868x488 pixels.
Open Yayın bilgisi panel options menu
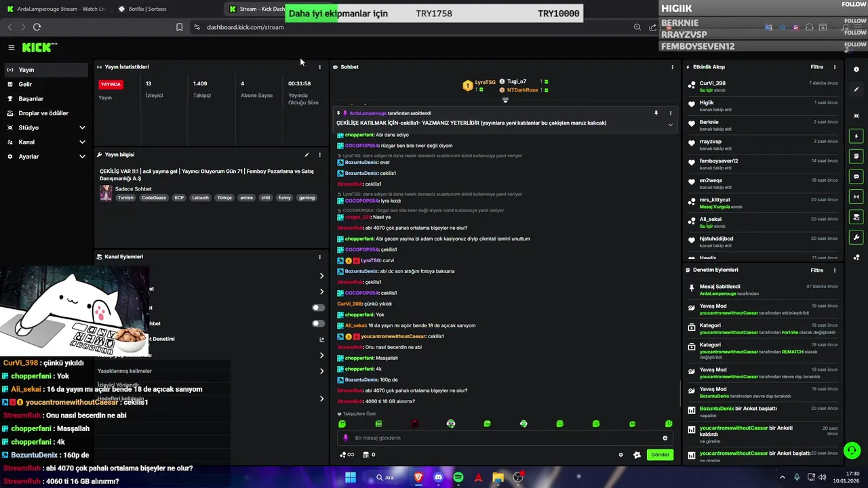coord(319,155)
